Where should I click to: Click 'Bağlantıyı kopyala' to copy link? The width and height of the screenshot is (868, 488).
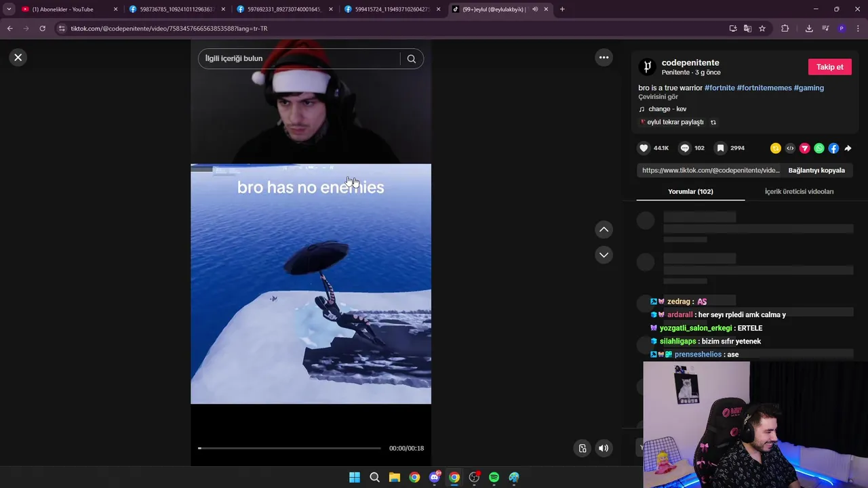pos(816,170)
